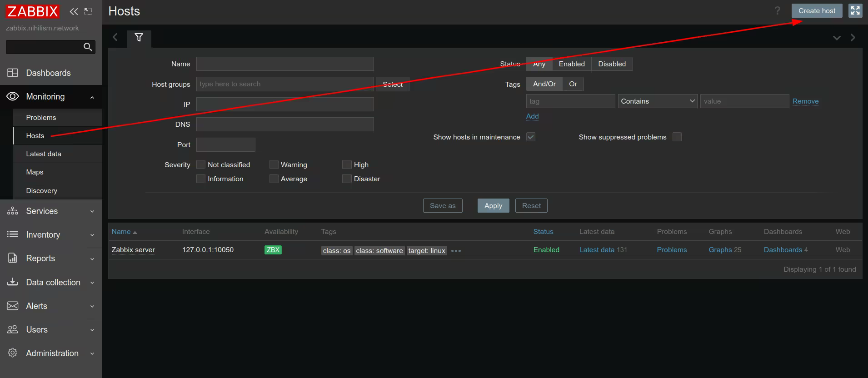
Task: Tick the Not classified severity checkbox
Action: click(x=201, y=164)
